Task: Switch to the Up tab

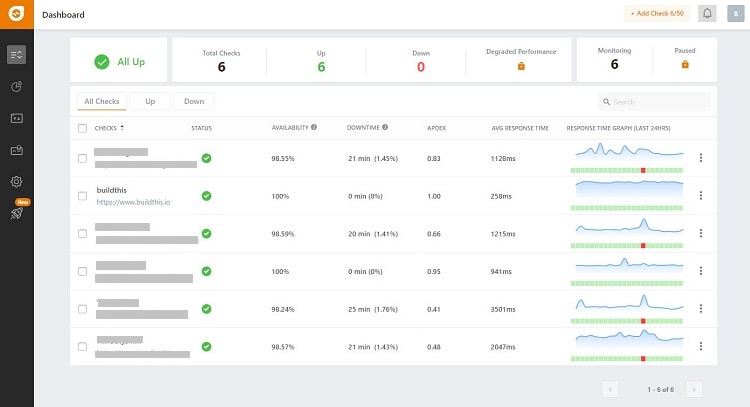Action: 150,101
